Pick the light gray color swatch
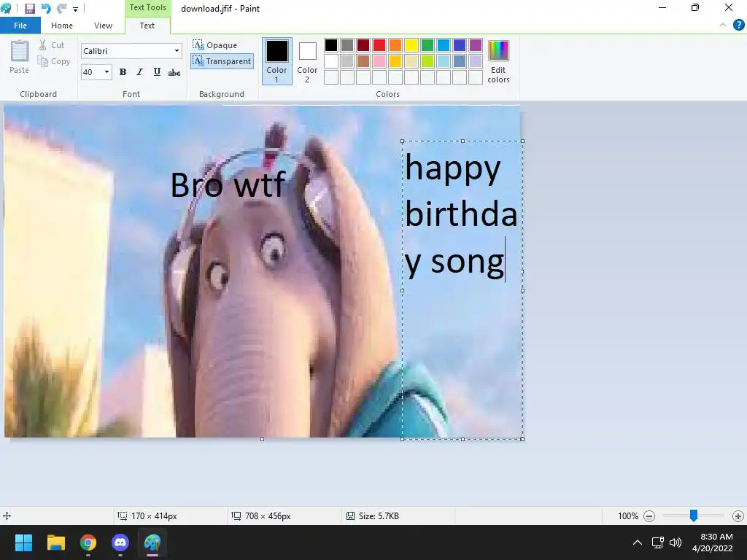Screen dimensions: 747x560 click(x=347, y=61)
